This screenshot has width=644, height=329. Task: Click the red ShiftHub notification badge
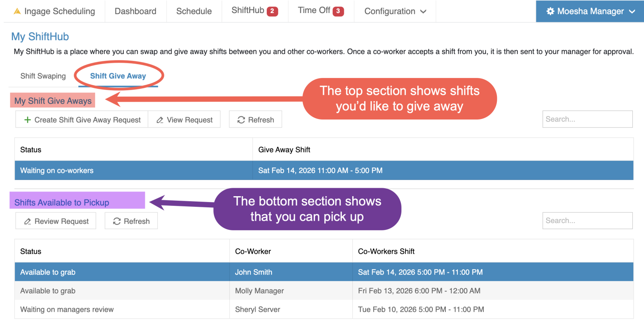pos(272,11)
